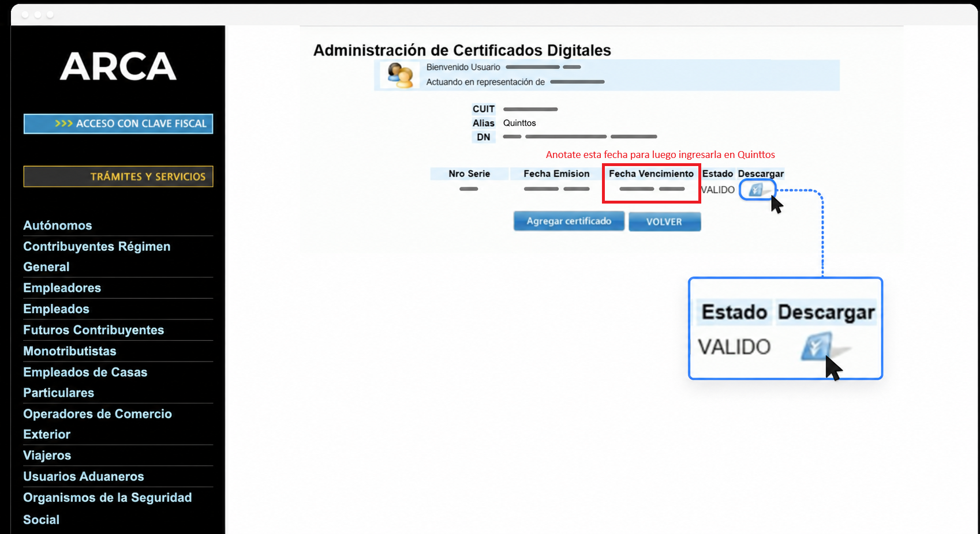
Task: Click the VOLVER button
Action: click(664, 221)
